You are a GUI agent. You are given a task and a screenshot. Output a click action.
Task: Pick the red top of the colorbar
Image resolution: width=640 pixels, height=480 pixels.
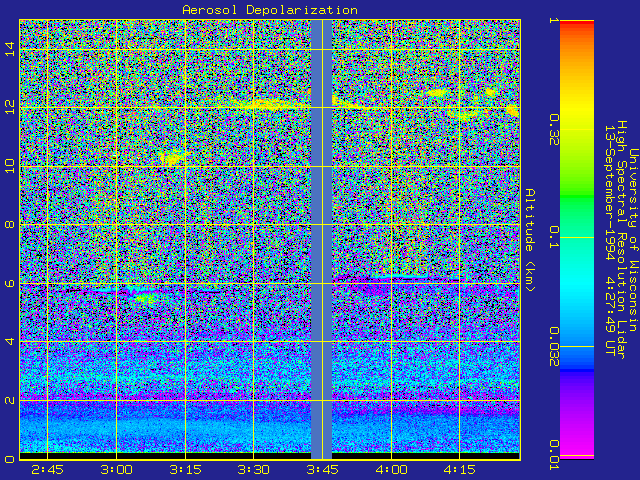[577, 24]
